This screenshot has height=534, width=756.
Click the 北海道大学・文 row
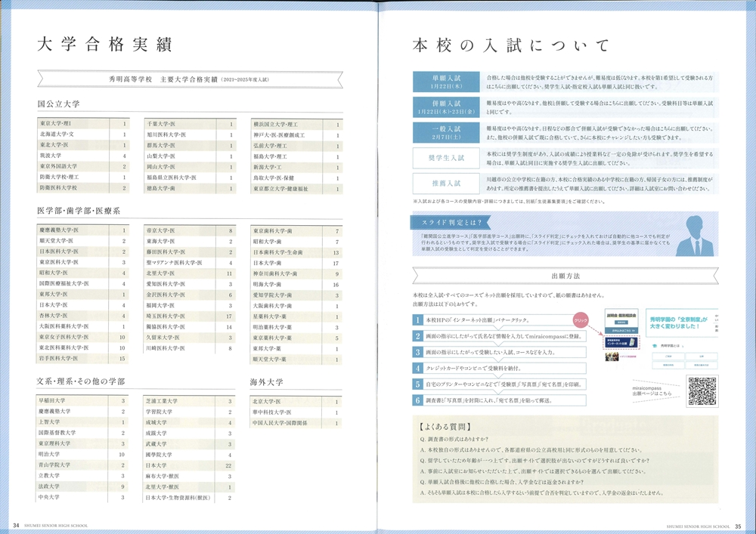coord(83,134)
